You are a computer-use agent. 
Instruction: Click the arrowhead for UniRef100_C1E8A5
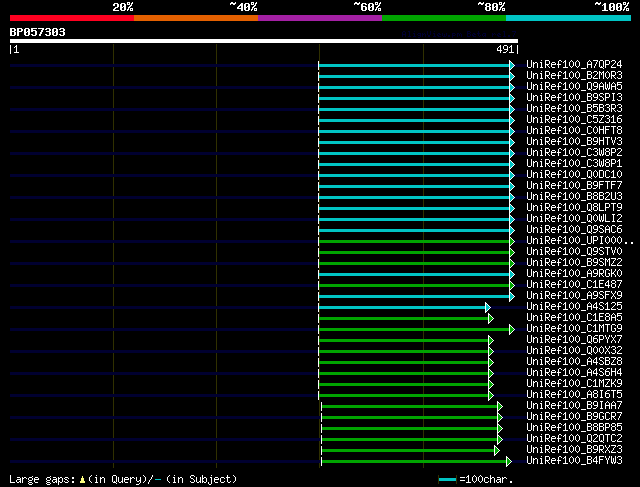click(491, 318)
